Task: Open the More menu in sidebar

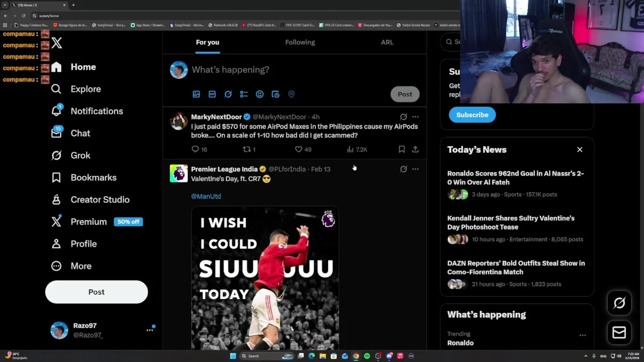Action: [x=71, y=266]
